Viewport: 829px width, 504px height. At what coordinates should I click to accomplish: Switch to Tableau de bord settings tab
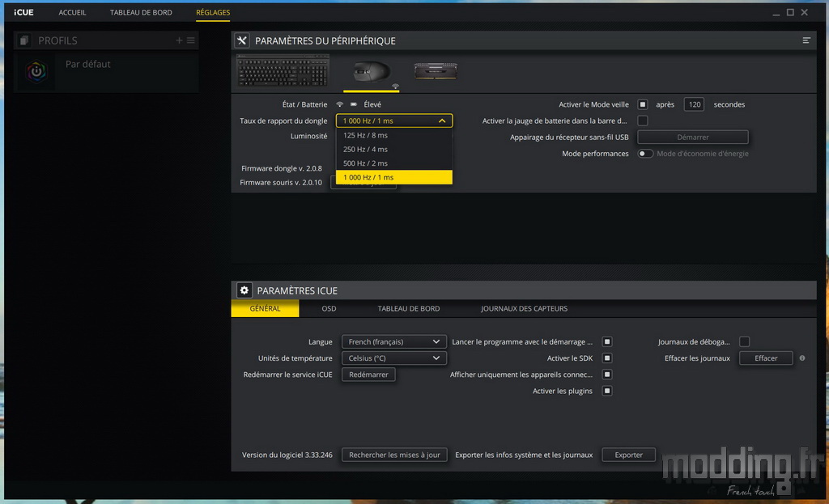click(x=409, y=308)
